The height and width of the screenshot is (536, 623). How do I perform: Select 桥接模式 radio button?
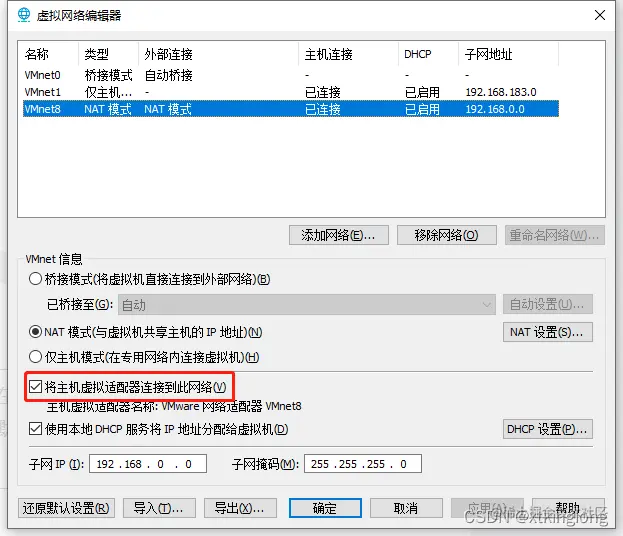(x=35, y=279)
